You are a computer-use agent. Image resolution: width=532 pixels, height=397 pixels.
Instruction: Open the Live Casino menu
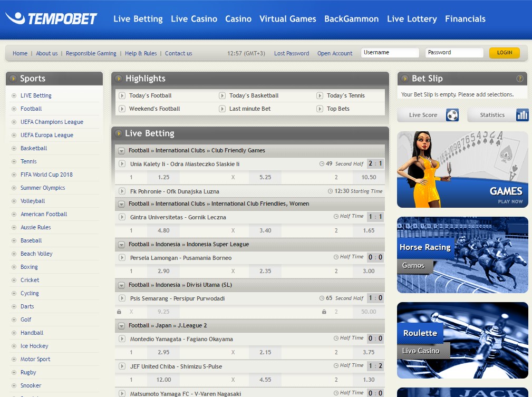click(x=194, y=19)
